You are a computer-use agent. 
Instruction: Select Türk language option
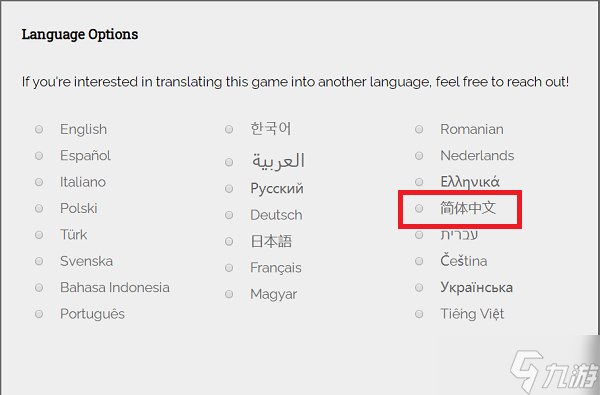[x=39, y=235]
